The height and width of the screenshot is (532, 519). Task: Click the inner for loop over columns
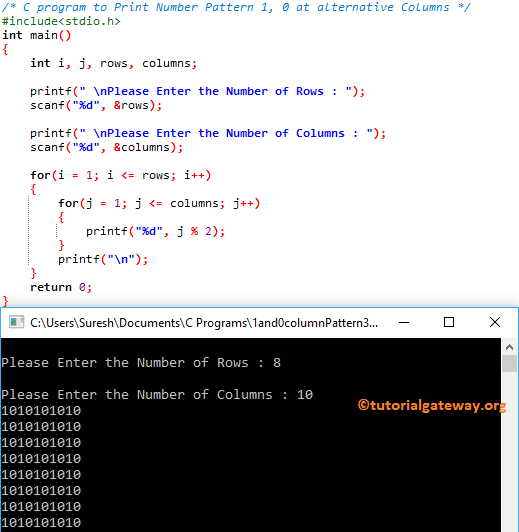[159, 204]
